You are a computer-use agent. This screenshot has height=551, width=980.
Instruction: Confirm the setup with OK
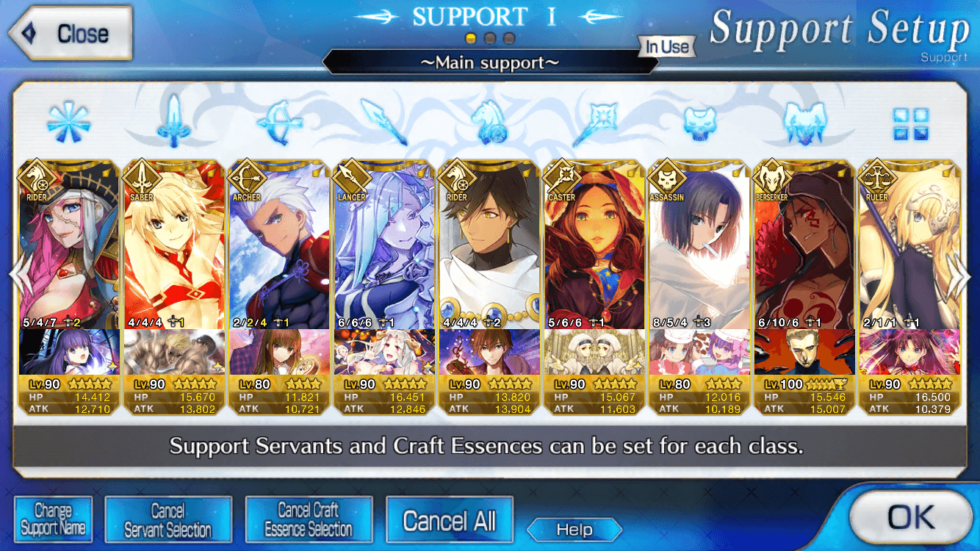tap(910, 518)
